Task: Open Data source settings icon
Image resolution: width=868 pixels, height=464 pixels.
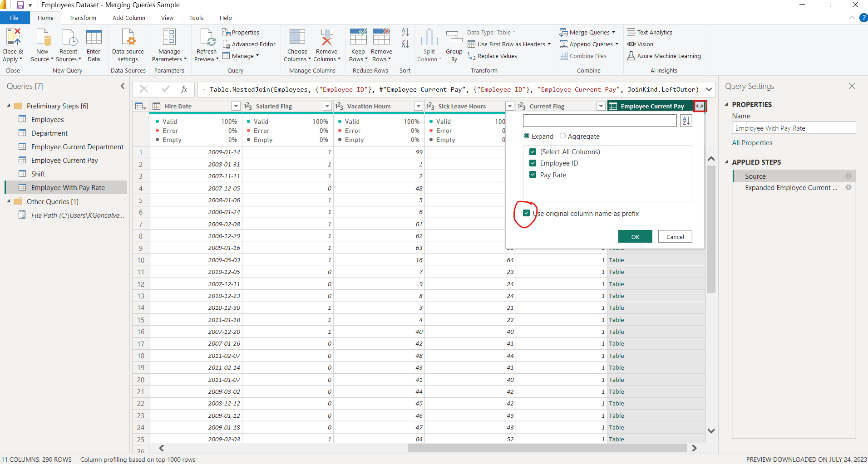Action: click(x=128, y=37)
